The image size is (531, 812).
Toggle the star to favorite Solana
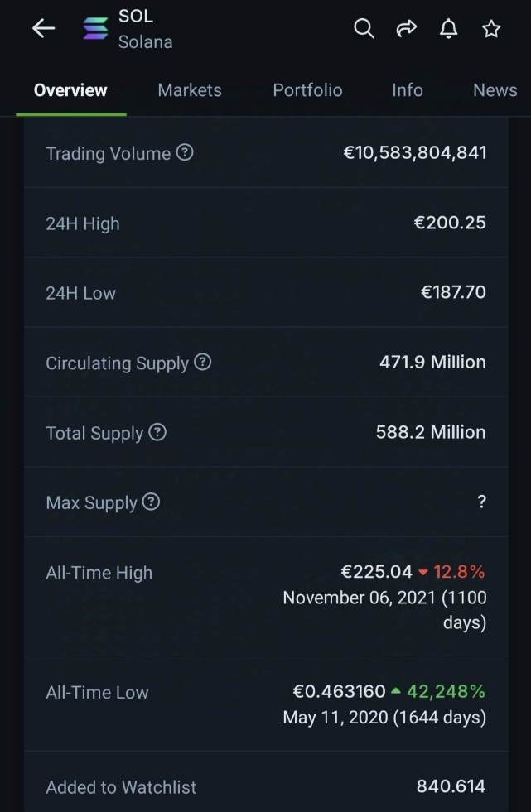490,28
